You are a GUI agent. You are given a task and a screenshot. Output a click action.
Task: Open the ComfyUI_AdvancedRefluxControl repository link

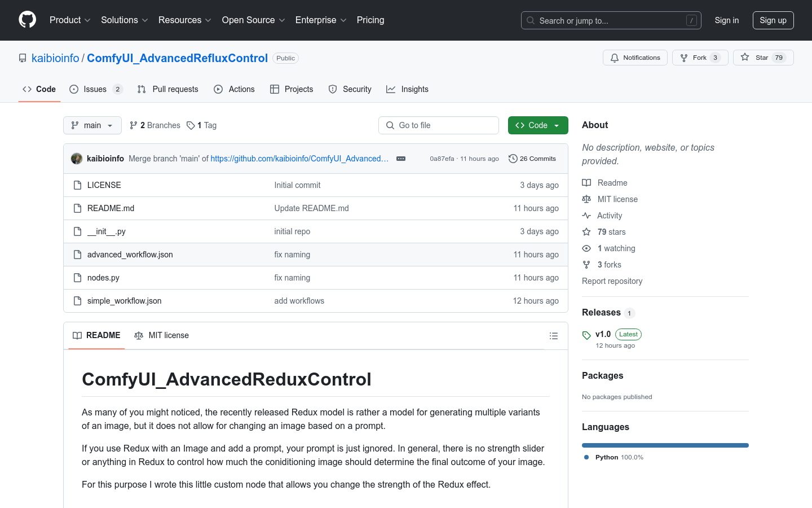(x=177, y=58)
